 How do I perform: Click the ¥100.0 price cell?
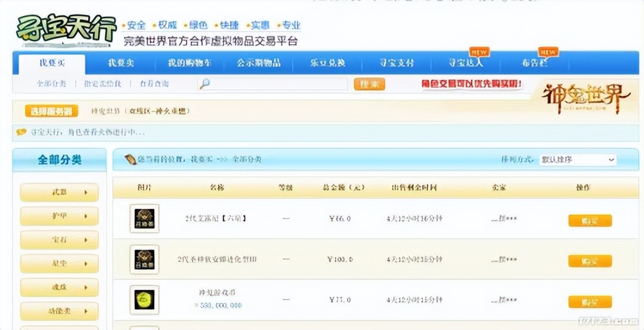(x=340, y=259)
